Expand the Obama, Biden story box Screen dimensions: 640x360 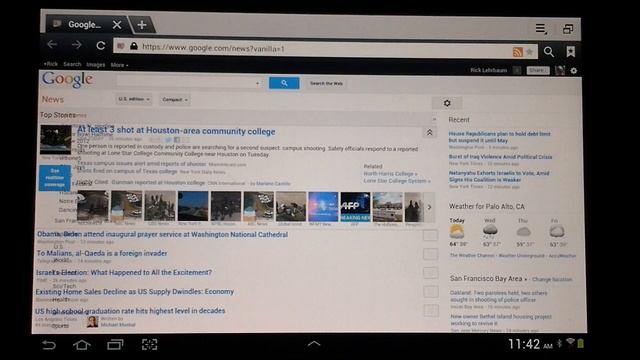coord(430,236)
